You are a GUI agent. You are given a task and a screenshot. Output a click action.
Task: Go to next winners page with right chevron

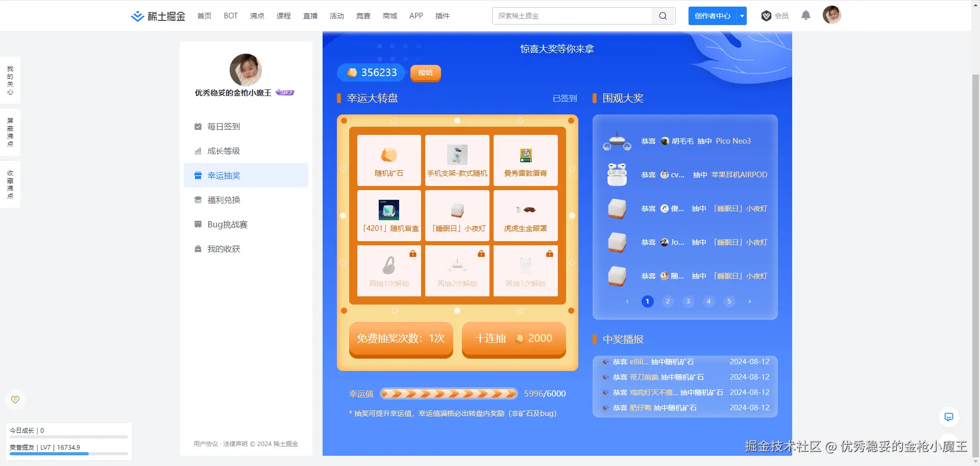coord(749,301)
